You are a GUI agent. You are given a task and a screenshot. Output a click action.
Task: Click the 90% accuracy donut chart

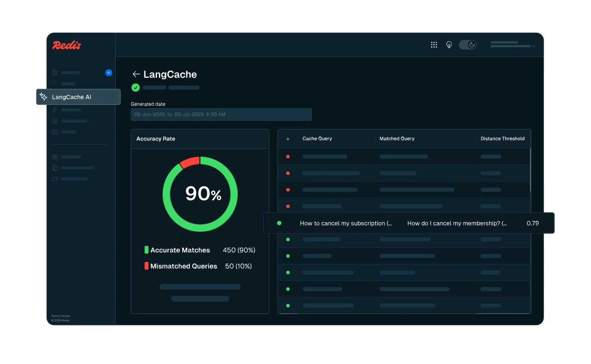tap(200, 194)
